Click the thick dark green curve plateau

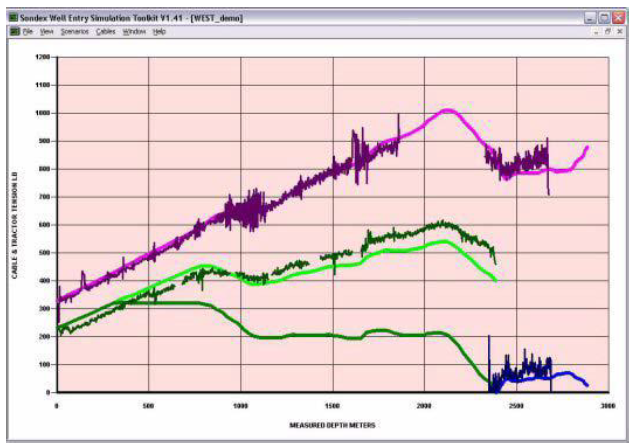[160, 302]
